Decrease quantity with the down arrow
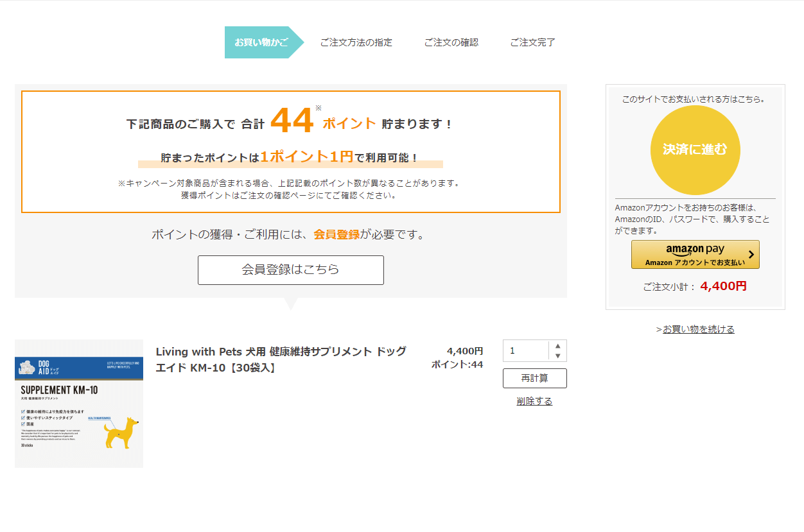Image resolution: width=804 pixels, height=532 pixels. pyautogui.click(x=557, y=356)
